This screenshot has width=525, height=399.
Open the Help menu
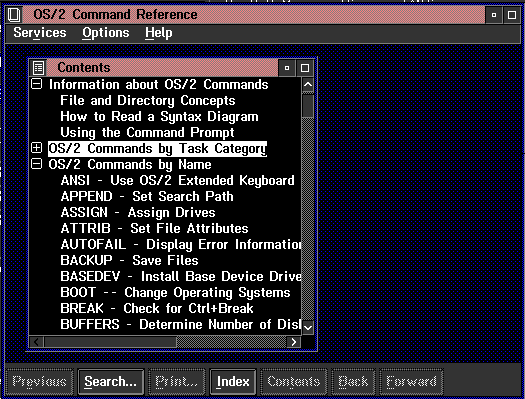point(159,33)
